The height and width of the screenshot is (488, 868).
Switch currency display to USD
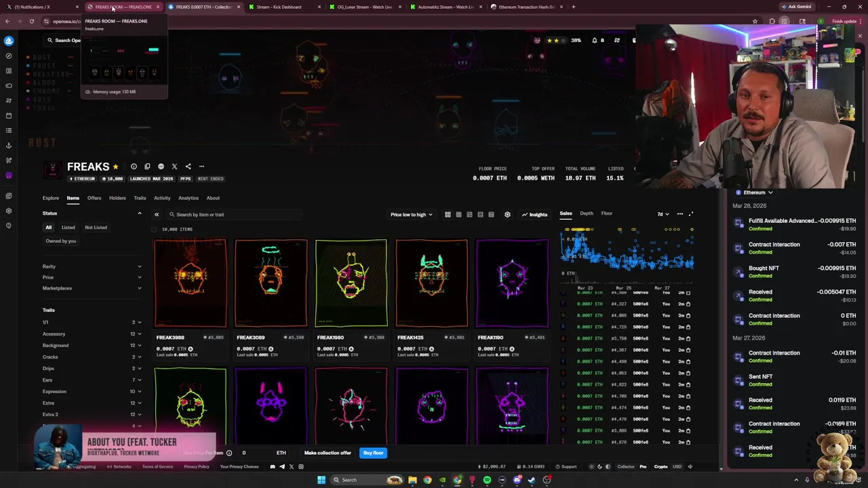[677, 466]
